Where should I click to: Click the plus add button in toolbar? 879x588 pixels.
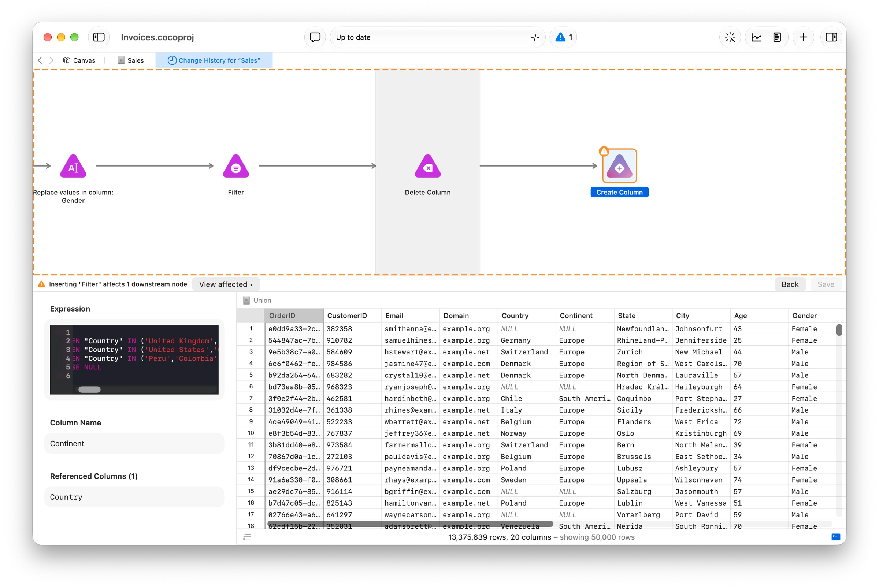click(803, 37)
